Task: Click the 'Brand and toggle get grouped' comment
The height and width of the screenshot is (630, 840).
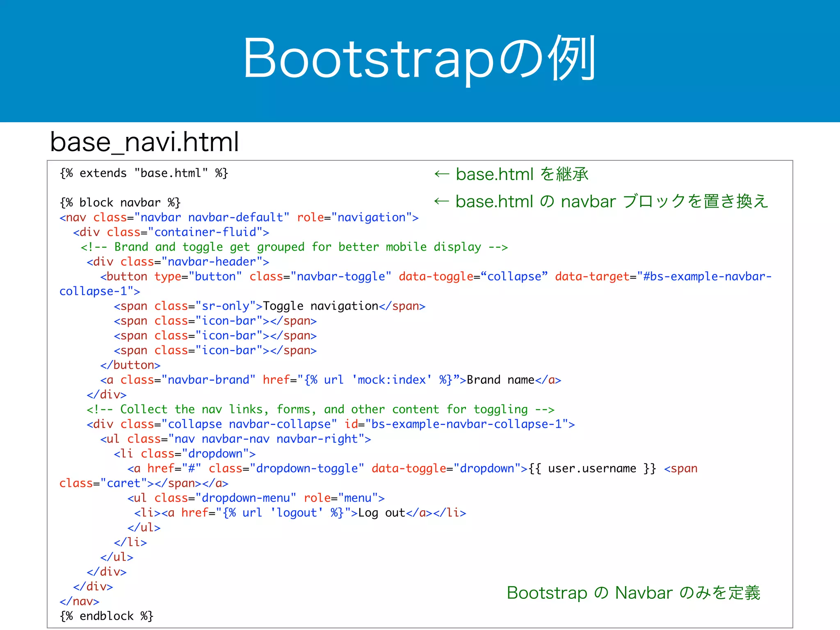Action: click(x=294, y=247)
